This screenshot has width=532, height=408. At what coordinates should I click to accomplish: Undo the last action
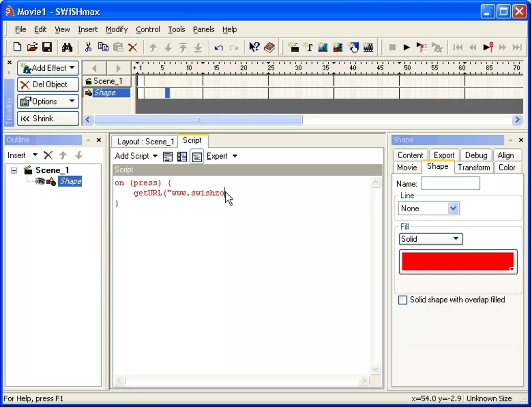219,48
